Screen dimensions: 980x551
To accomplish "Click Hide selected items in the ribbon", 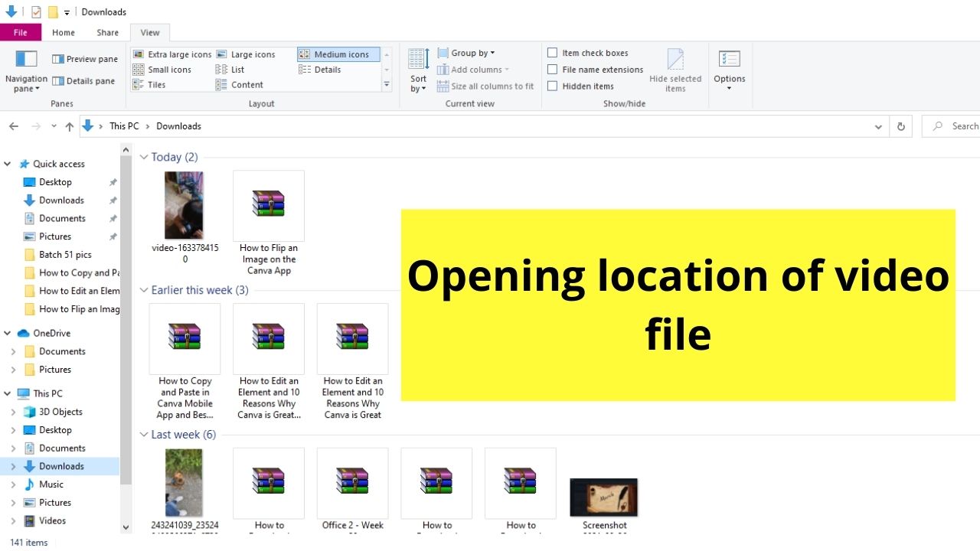I will tap(675, 69).
